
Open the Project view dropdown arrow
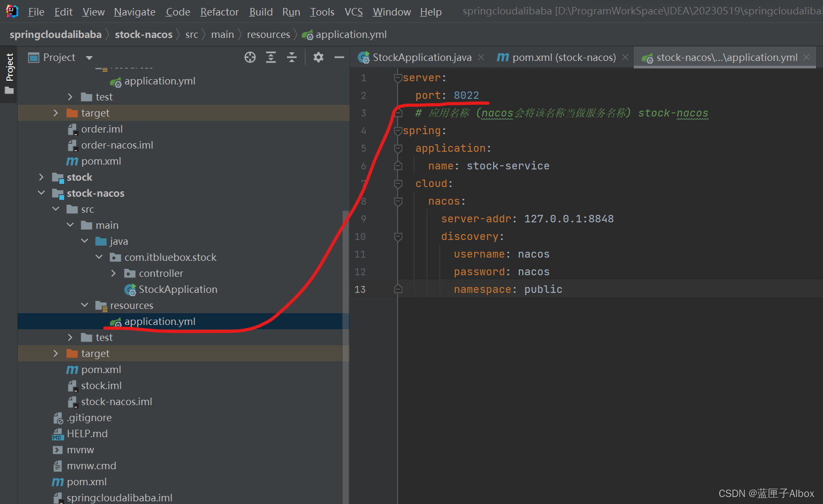(x=89, y=58)
